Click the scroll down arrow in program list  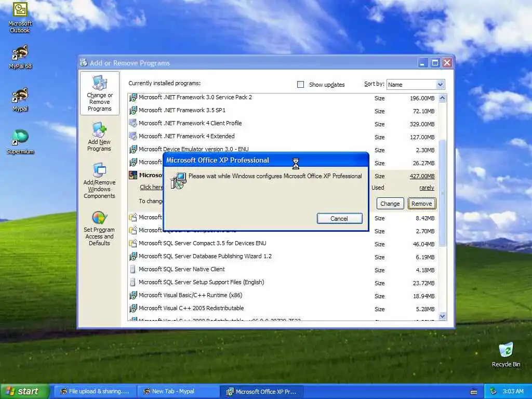[x=442, y=316]
